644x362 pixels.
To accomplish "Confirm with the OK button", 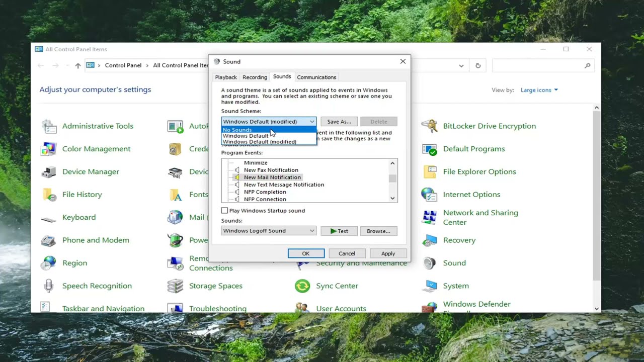I will tap(306, 253).
